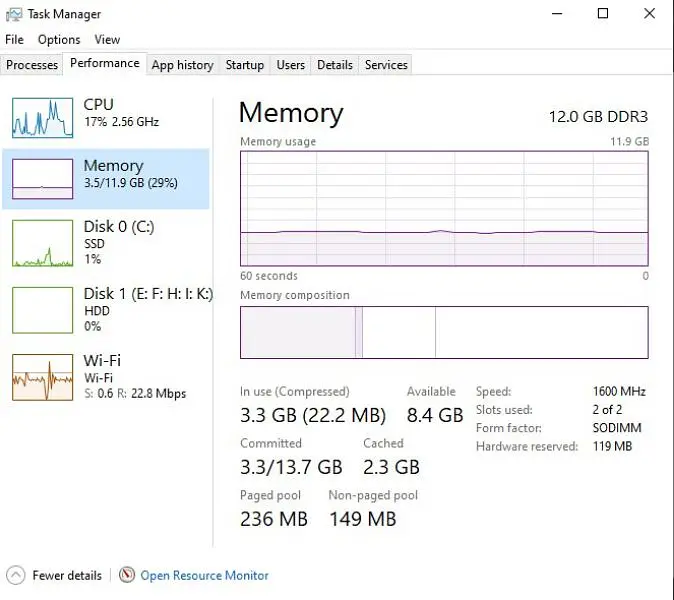The image size is (674, 600).
Task: Click the Memory composition bar
Action: (x=444, y=332)
